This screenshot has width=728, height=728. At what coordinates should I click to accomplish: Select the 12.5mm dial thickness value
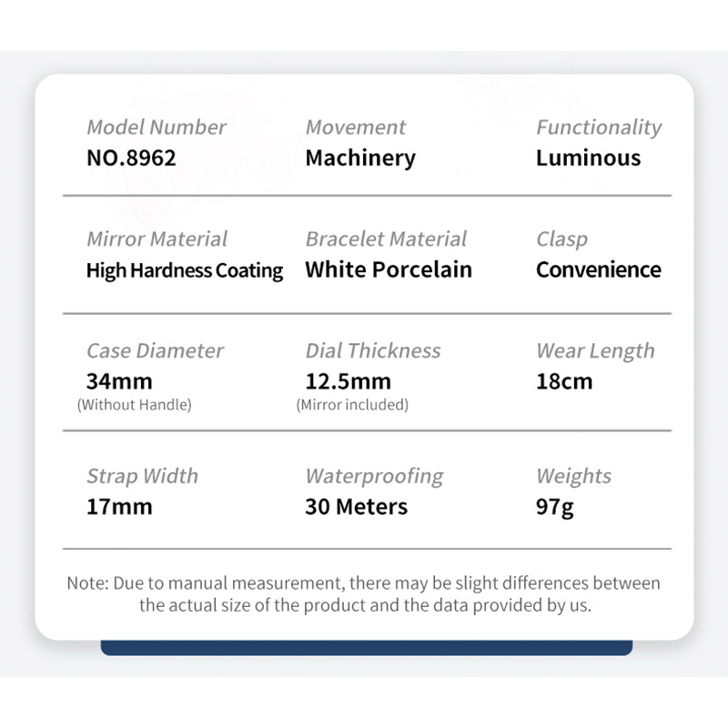click(349, 381)
